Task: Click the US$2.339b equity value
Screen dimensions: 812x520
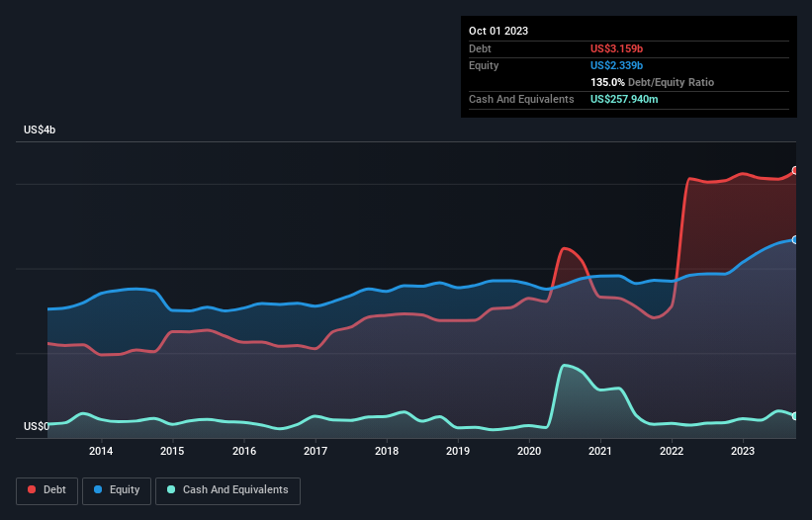Action: point(616,65)
